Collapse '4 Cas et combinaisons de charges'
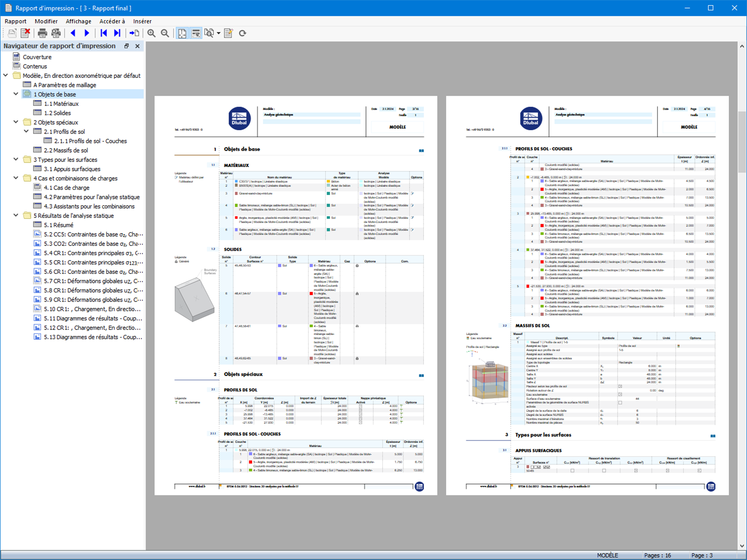The image size is (747, 560). pos(16,178)
